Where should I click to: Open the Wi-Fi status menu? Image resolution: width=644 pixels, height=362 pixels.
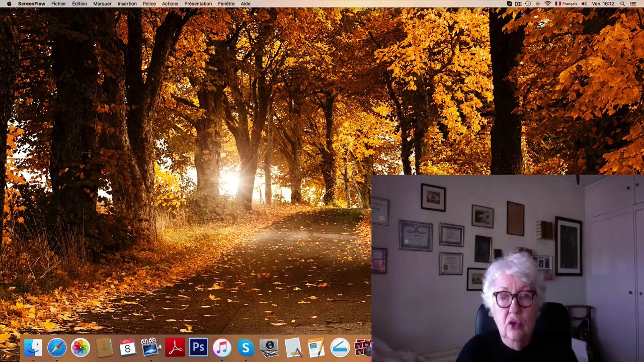(x=547, y=4)
